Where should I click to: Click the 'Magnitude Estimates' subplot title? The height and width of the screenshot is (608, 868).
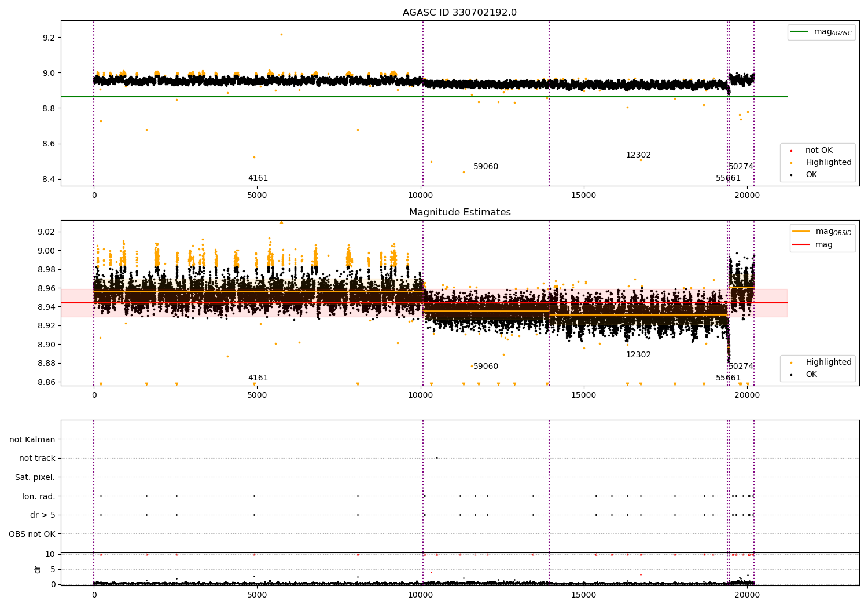459,213
